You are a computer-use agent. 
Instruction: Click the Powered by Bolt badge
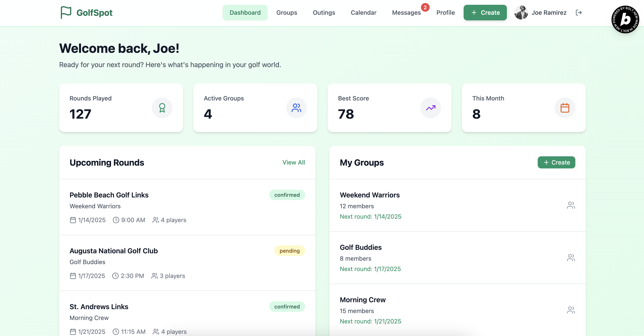pos(625,19)
